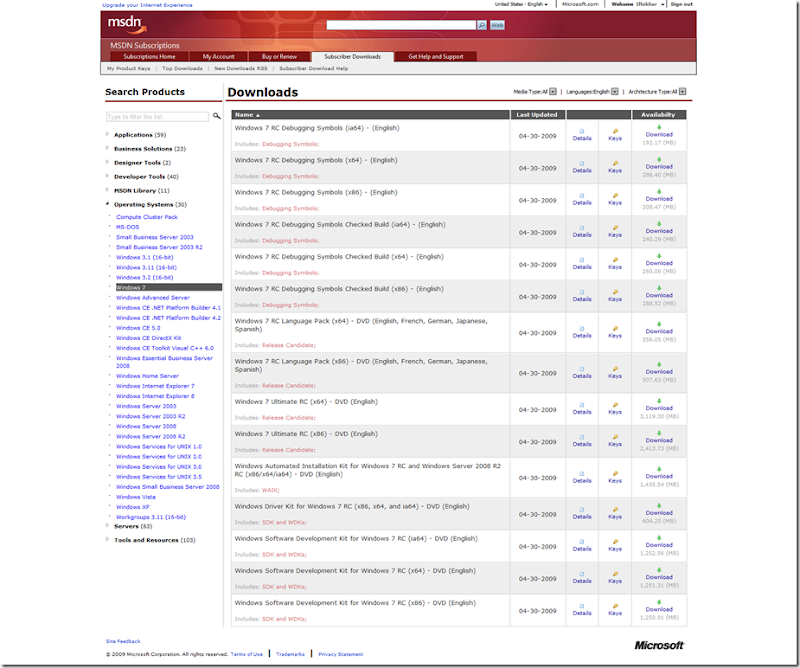Open the My Account tab
The image size is (800, 668).
pyautogui.click(x=218, y=57)
